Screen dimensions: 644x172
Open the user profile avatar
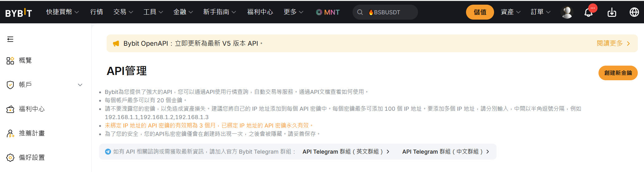[567, 12]
